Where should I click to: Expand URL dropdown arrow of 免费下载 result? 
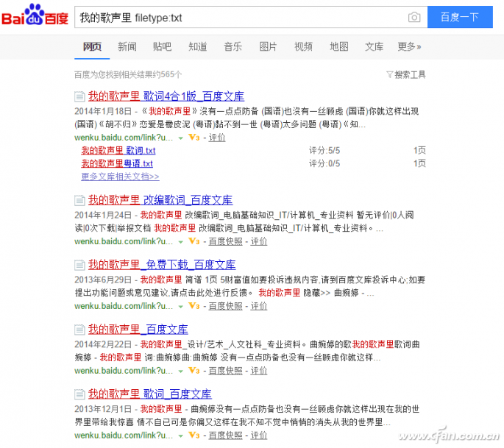coord(181,307)
